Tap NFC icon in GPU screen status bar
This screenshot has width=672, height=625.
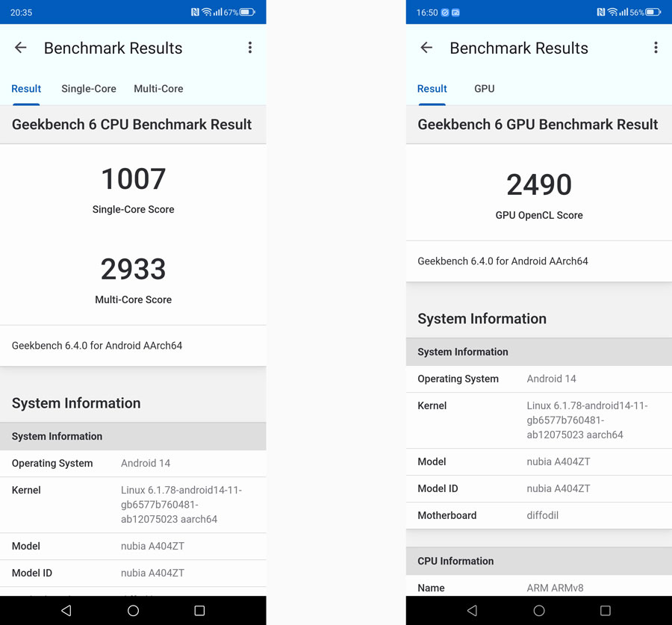point(601,12)
